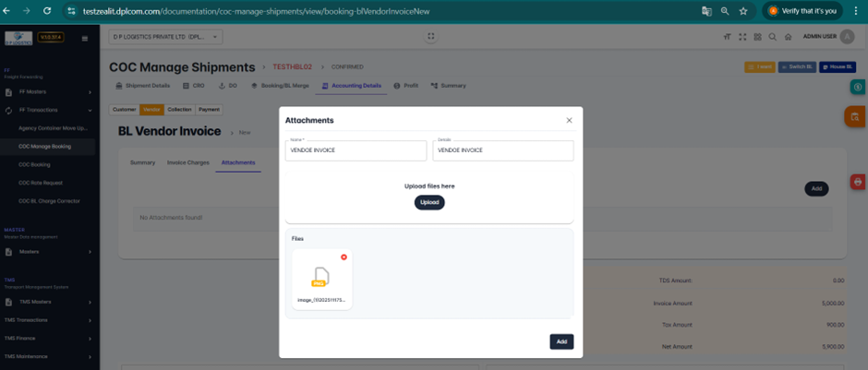Select the Vendor toggle button
The image size is (868, 370).
(x=151, y=109)
